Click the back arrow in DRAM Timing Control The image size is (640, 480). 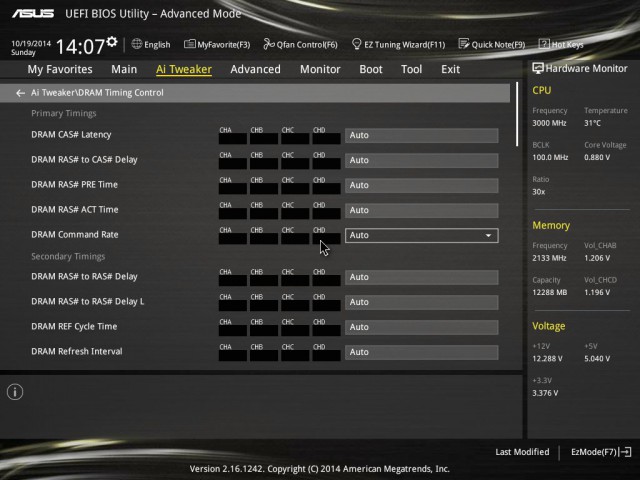(x=20, y=93)
